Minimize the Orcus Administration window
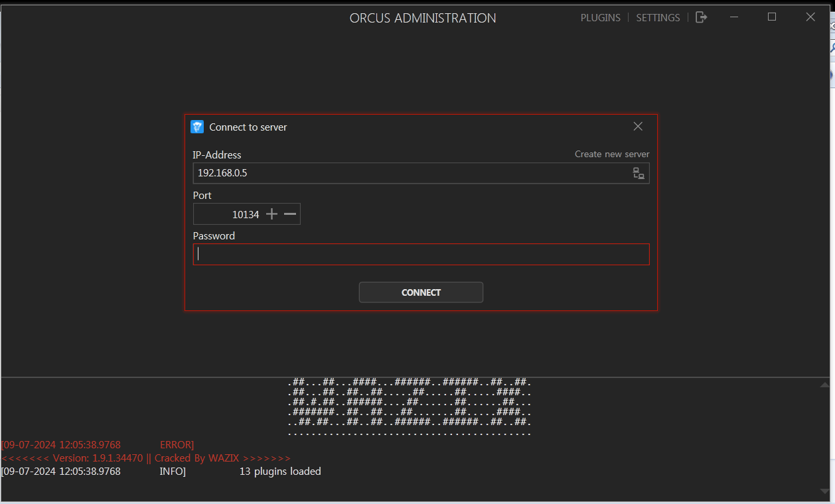This screenshot has height=504, width=835. (735, 17)
